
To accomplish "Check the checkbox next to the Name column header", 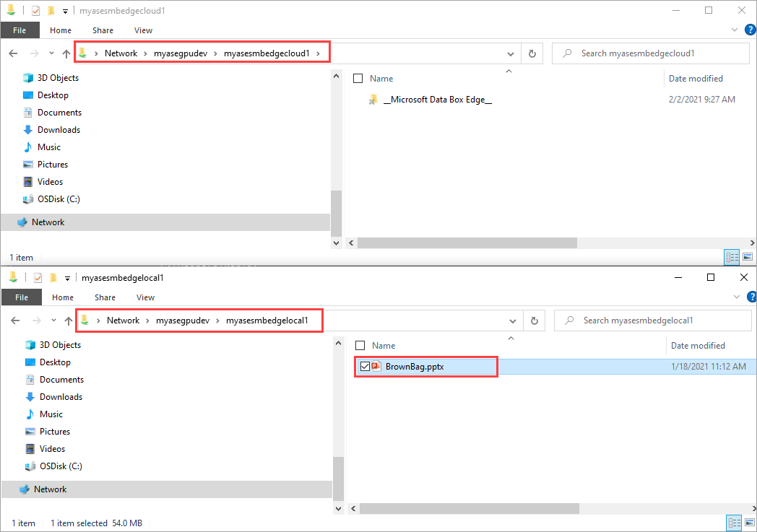I will pos(358,78).
